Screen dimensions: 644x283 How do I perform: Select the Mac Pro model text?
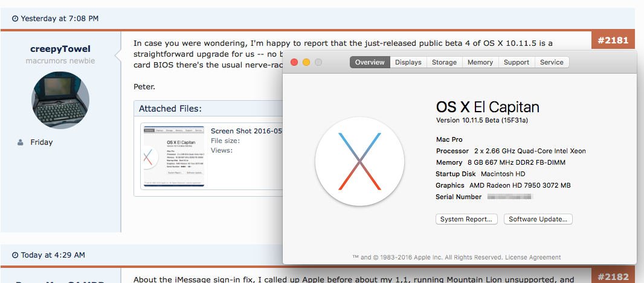click(449, 140)
